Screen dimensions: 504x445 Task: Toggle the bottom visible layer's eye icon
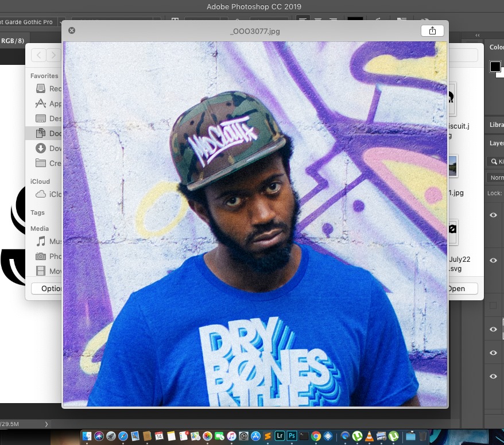click(493, 376)
